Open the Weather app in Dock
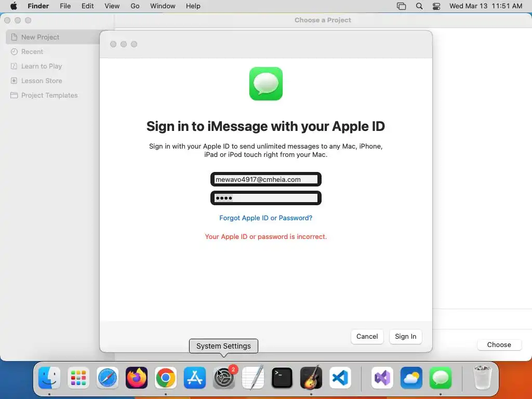 pyautogui.click(x=411, y=378)
